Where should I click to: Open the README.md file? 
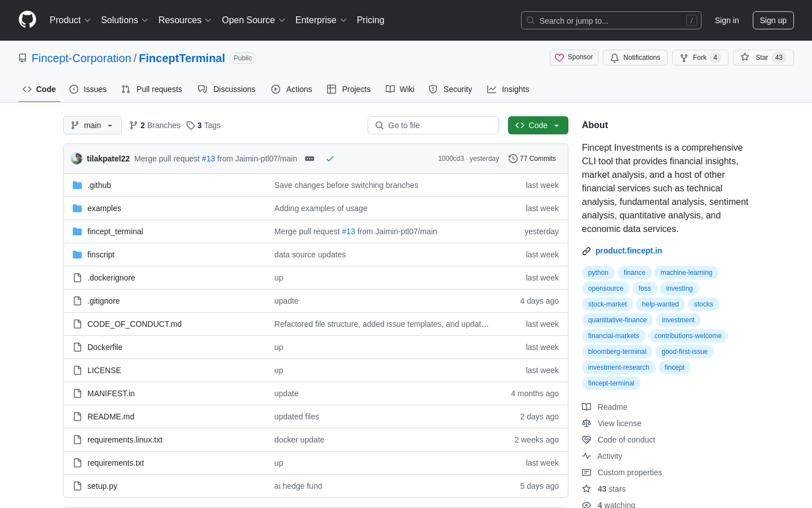click(x=111, y=417)
